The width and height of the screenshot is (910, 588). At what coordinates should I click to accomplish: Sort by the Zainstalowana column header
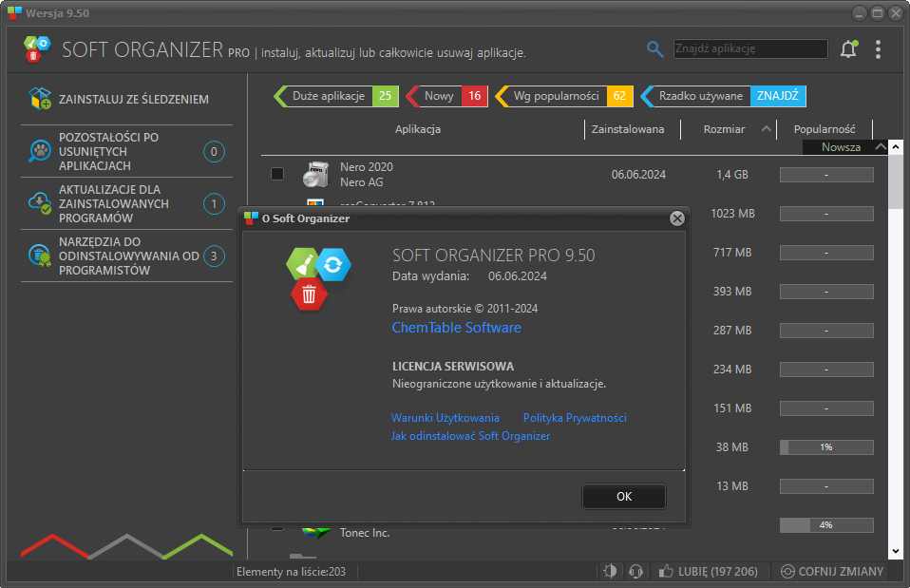click(627, 129)
